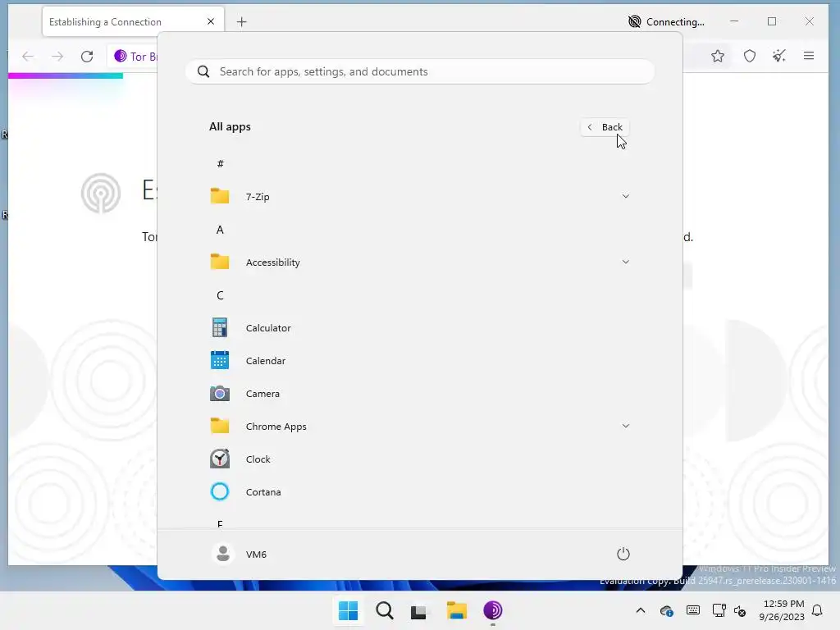Click the Calculator label
The image size is (840, 630).
(x=268, y=328)
